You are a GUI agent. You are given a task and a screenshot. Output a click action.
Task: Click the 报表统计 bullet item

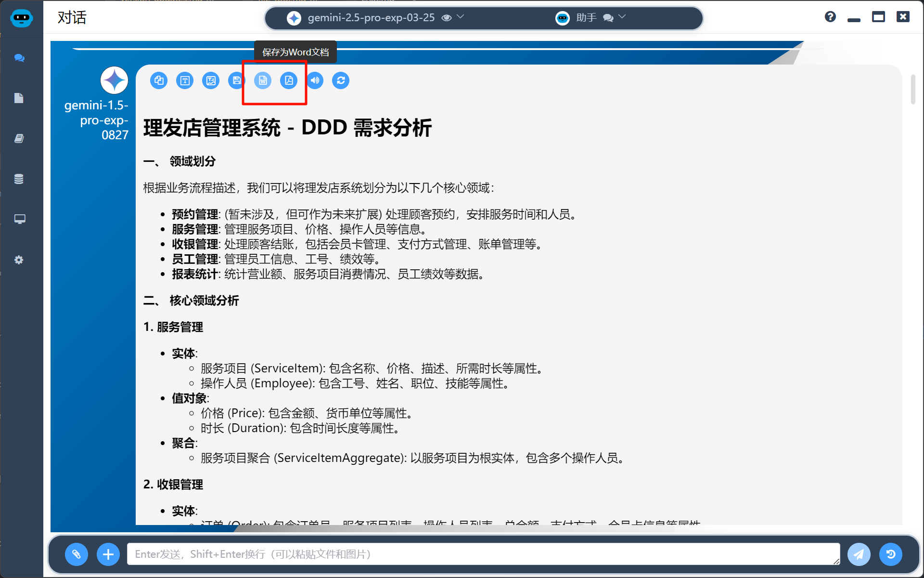click(x=329, y=274)
